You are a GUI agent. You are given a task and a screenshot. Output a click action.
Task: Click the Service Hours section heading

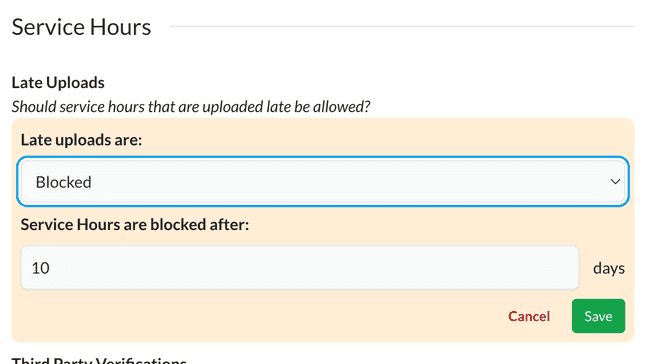81,27
